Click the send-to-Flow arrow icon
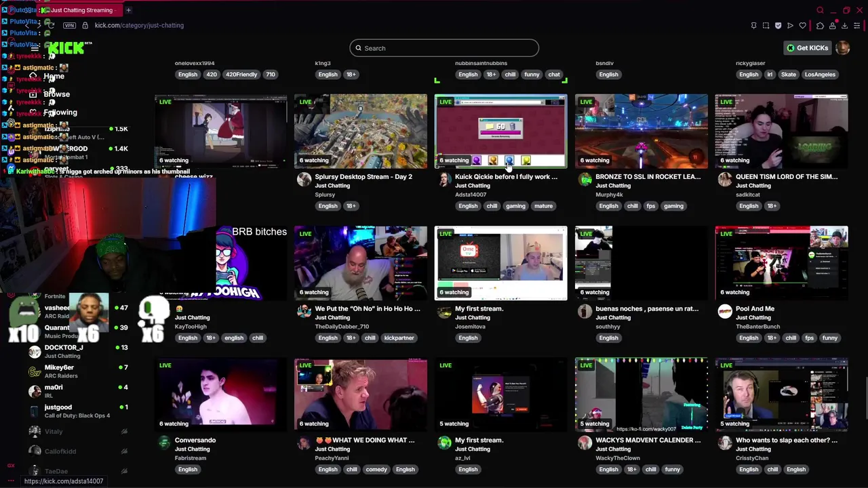Image resolution: width=868 pixels, height=488 pixels. 790,26
